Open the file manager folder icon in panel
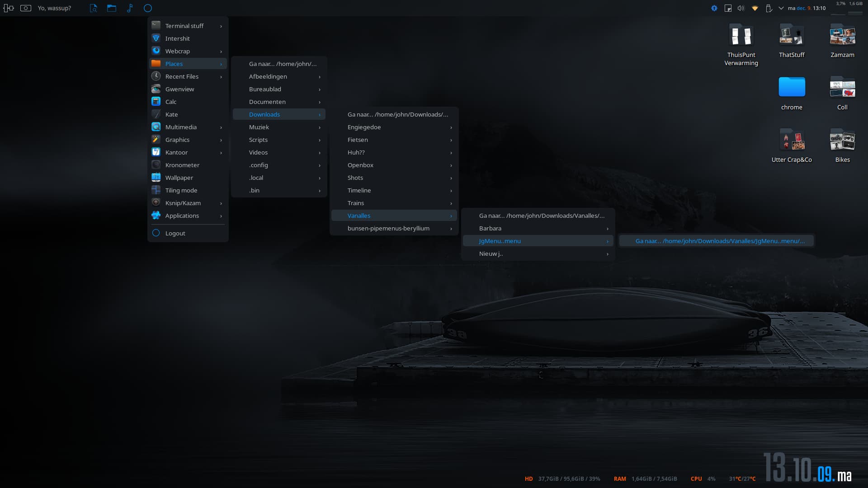 [112, 8]
